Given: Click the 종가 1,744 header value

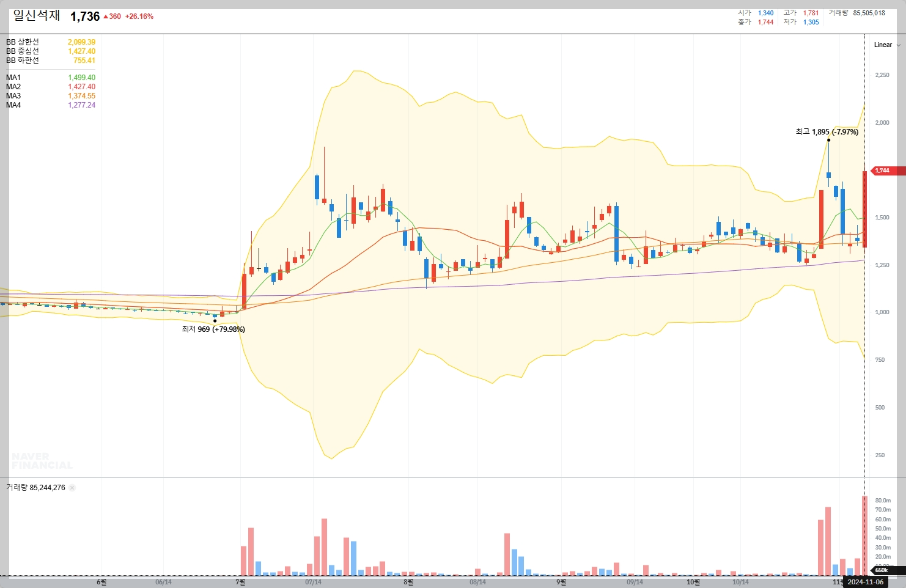Looking at the screenshot, I should (756, 22).
